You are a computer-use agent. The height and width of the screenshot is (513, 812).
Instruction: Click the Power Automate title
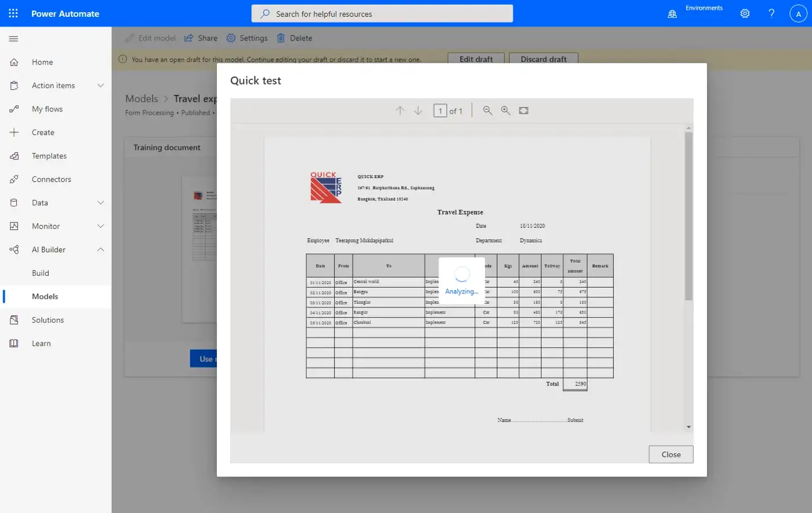[65, 14]
